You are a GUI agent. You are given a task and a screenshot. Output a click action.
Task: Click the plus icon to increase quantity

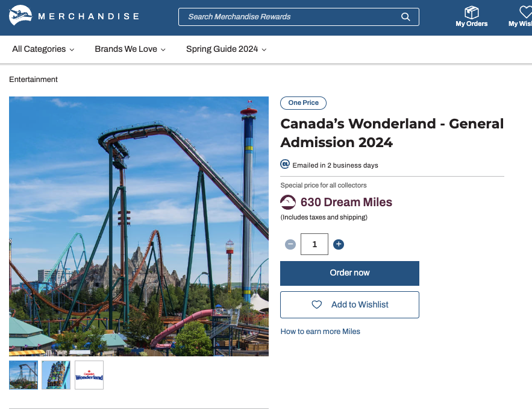pyautogui.click(x=339, y=244)
